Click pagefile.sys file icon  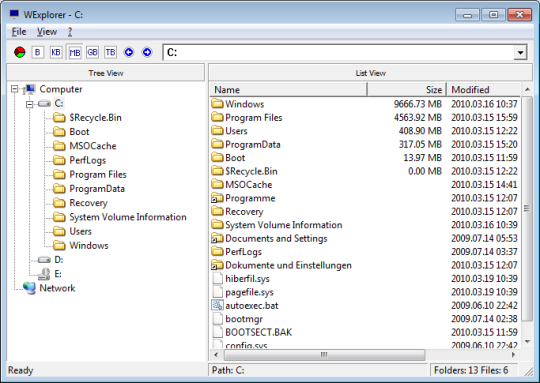pos(218,292)
